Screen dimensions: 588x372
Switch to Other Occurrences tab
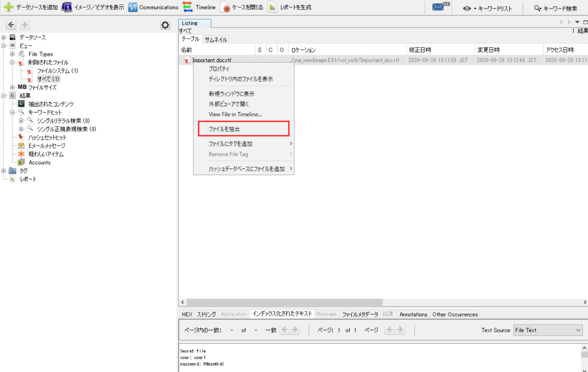point(455,315)
